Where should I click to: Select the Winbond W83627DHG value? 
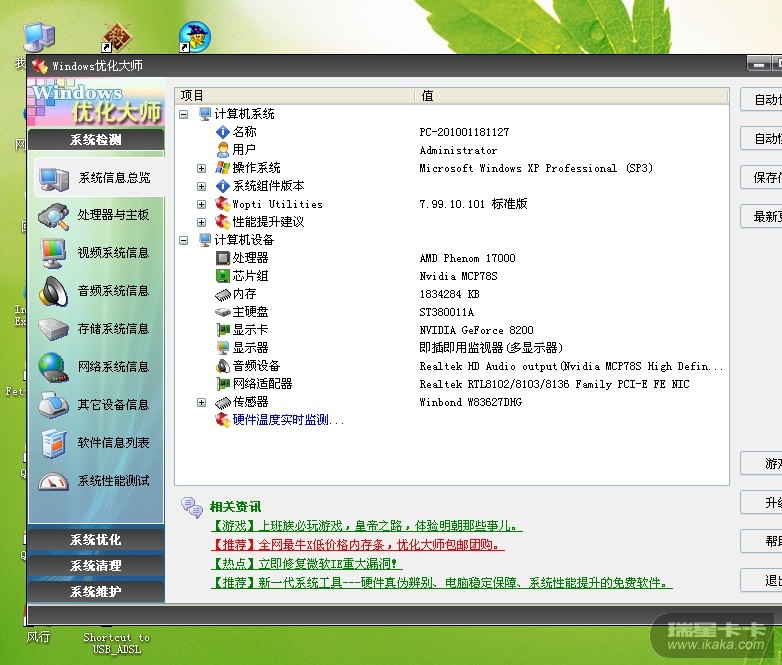tap(470, 402)
